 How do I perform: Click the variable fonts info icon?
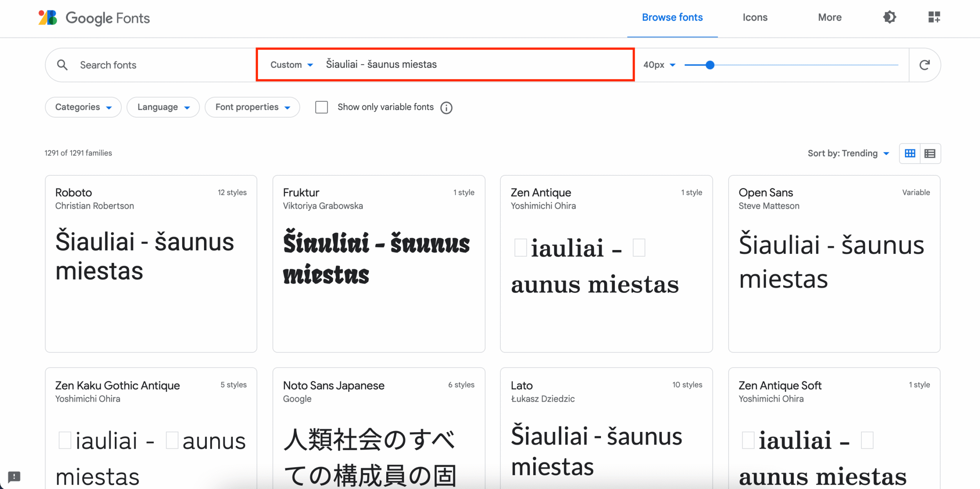(446, 108)
